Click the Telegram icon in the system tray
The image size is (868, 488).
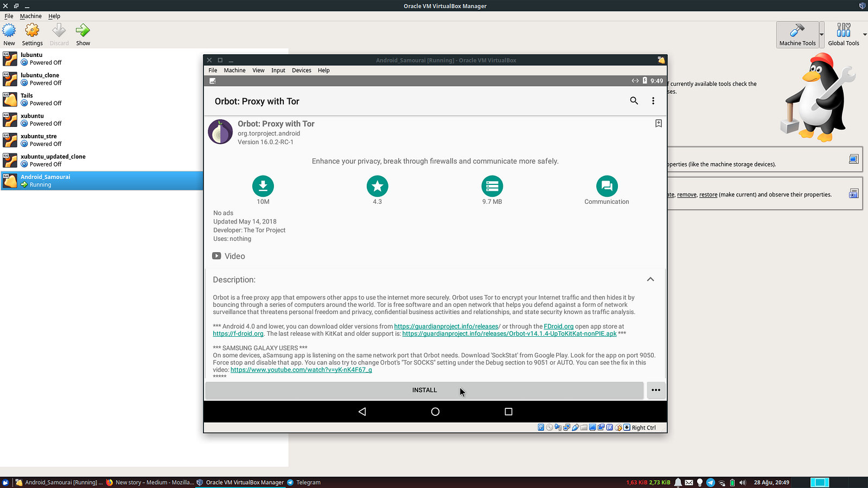pos(710,483)
